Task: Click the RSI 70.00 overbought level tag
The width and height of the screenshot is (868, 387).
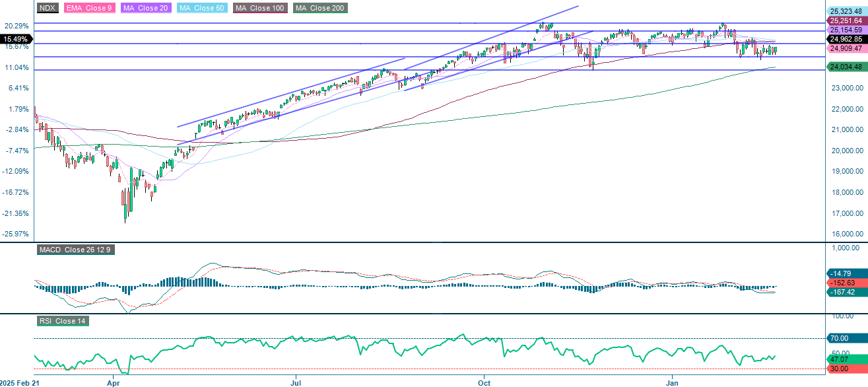Action: (x=847, y=338)
